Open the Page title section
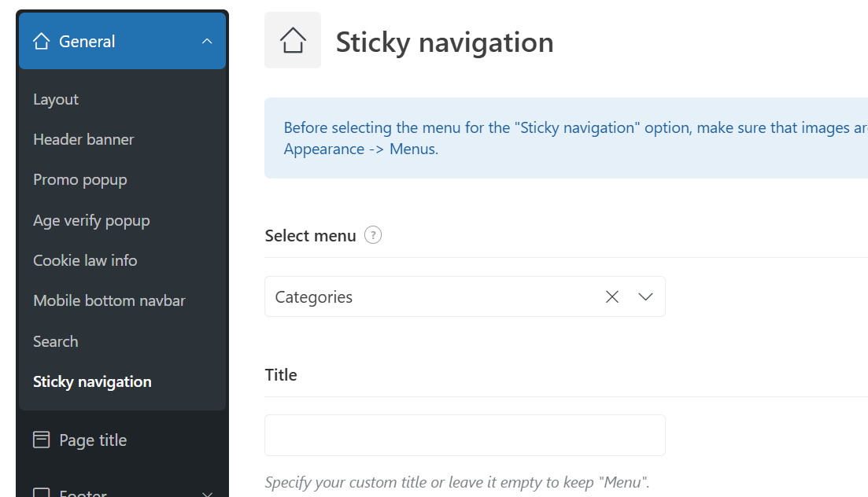 [93, 440]
